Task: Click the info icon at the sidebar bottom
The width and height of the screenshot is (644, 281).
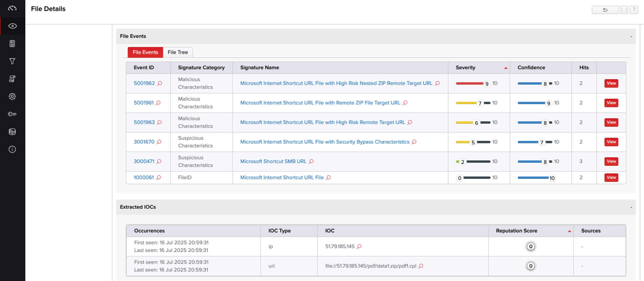Action: pyautogui.click(x=12, y=149)
